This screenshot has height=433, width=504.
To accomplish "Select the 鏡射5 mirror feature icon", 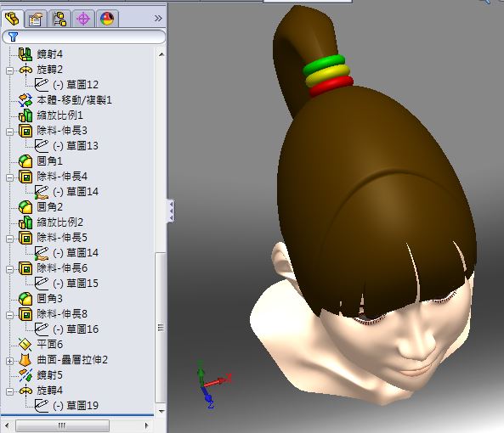I will click(25, 375).
